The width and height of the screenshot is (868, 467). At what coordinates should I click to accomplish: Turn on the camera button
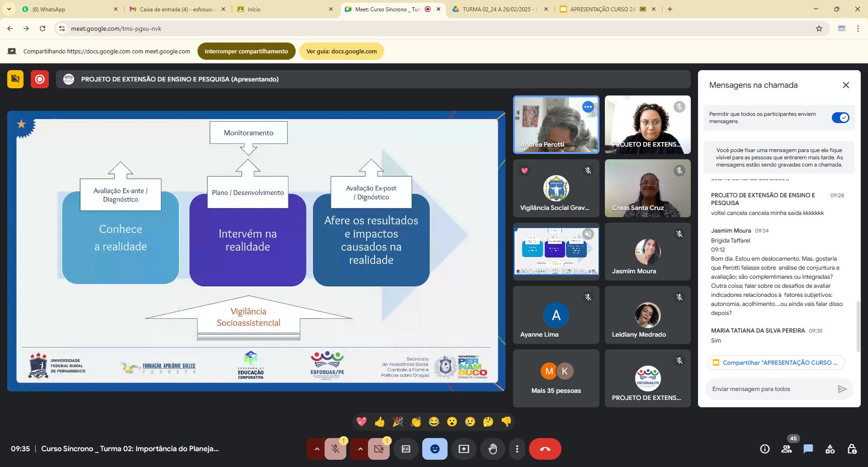click(378, 449)
